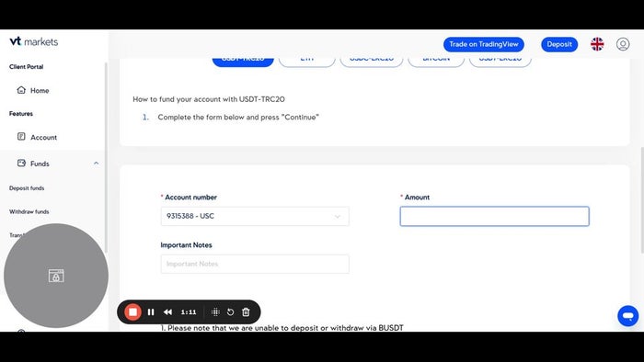Viewport: 644px width, 362px height.
Task: Click the VT Markets logo
Action: [34, 41]
